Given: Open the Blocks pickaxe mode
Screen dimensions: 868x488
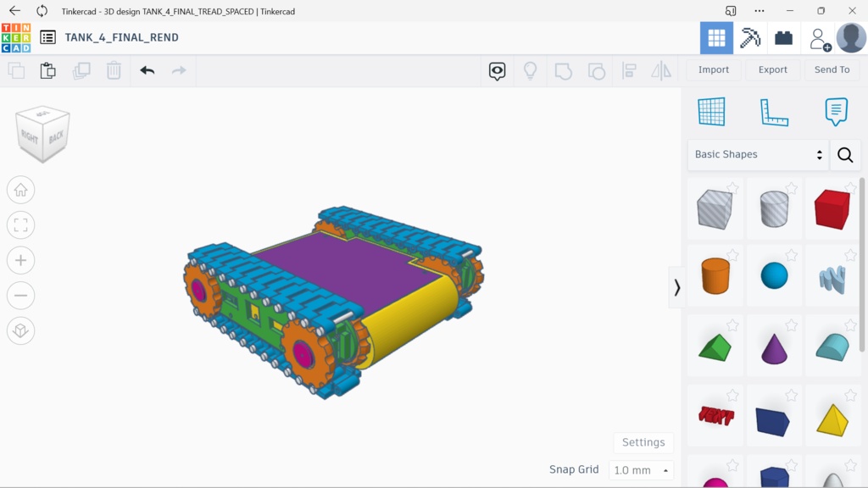Looking at the screenshot, I should [x=750, y=37].
